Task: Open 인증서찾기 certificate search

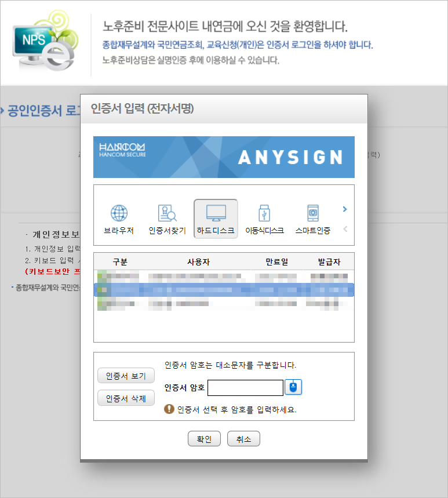Action: pos(167,219)
